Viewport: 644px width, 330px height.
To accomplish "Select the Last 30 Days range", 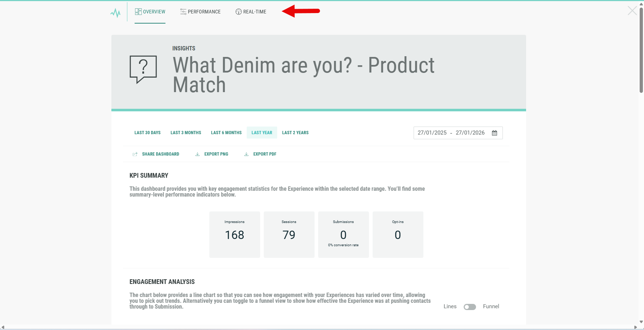I will 147,133.
